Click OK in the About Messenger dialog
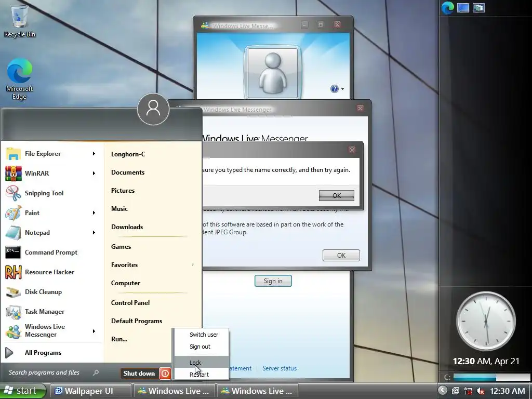 point(341,256)
